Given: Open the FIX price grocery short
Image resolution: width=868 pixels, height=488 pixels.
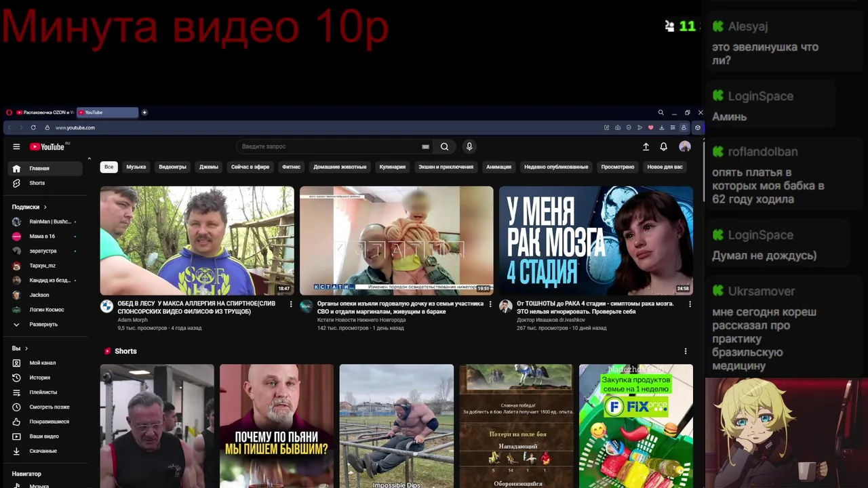Looking at the screenshot, I should [636, 426].
